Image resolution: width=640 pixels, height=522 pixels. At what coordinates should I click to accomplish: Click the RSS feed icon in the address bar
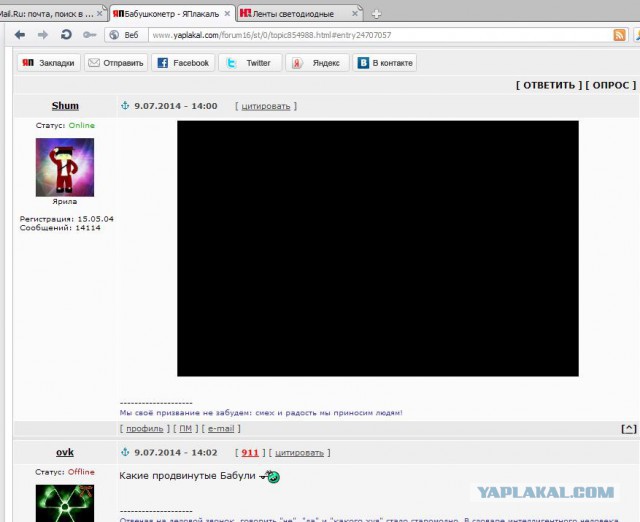[620, 35]
